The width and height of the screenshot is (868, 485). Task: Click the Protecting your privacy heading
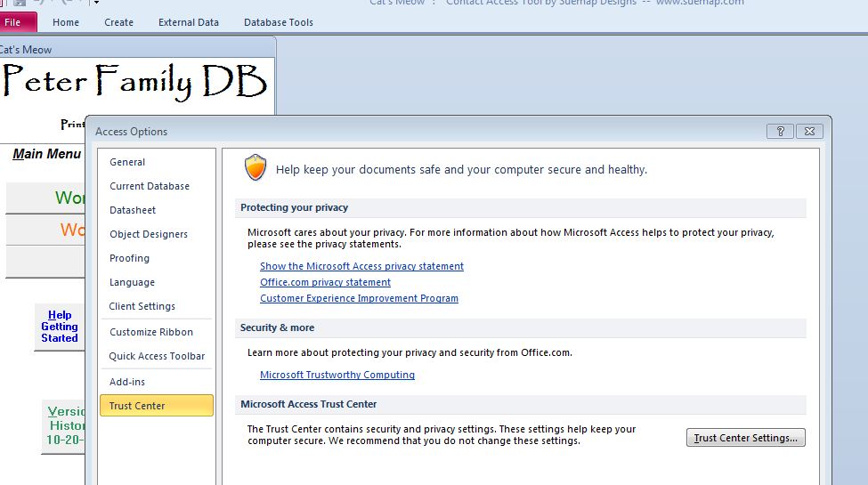(x=294, y=207)
